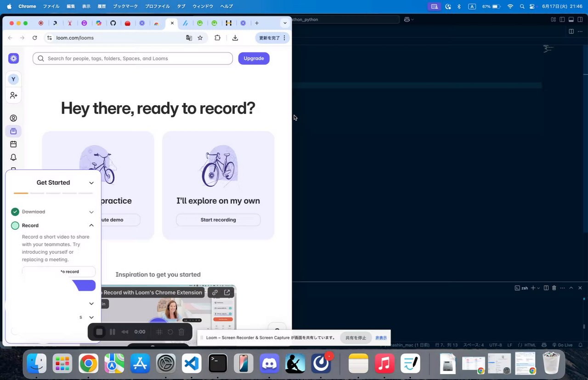Click the Google Translate icon in address bar
This screenshot has width=588, height=380.
pyautogui.click(x=189, y=38)
